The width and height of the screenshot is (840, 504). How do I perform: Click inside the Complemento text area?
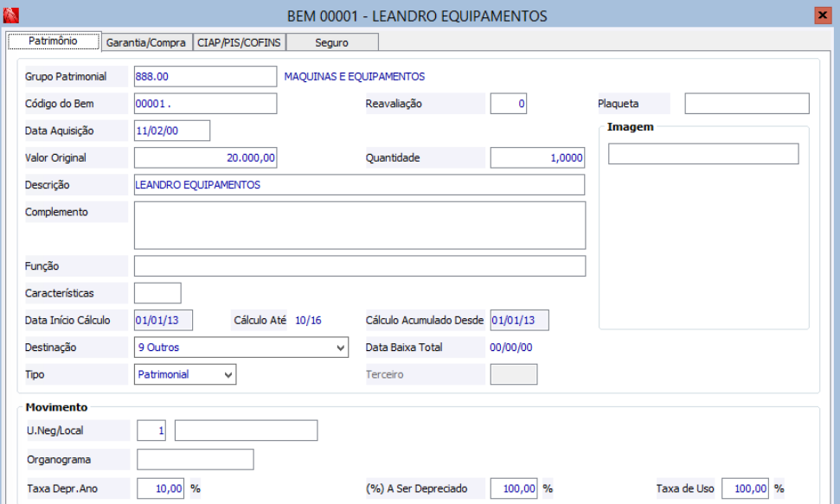[360, 226]
